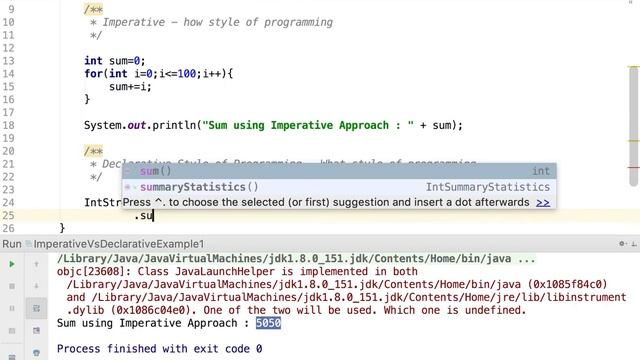Screen dimensions: 640x360
Task: Jump to red error stripe marker
Action: coord(633,167)
